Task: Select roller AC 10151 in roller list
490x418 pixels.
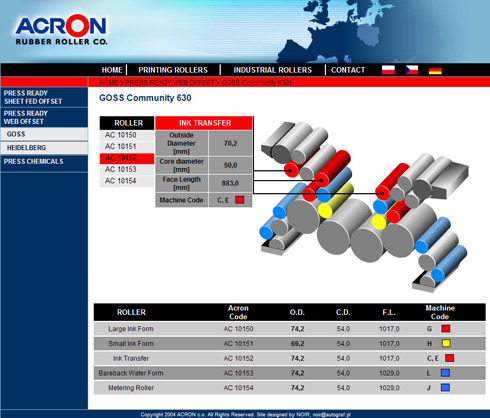Action: [127, 146]
